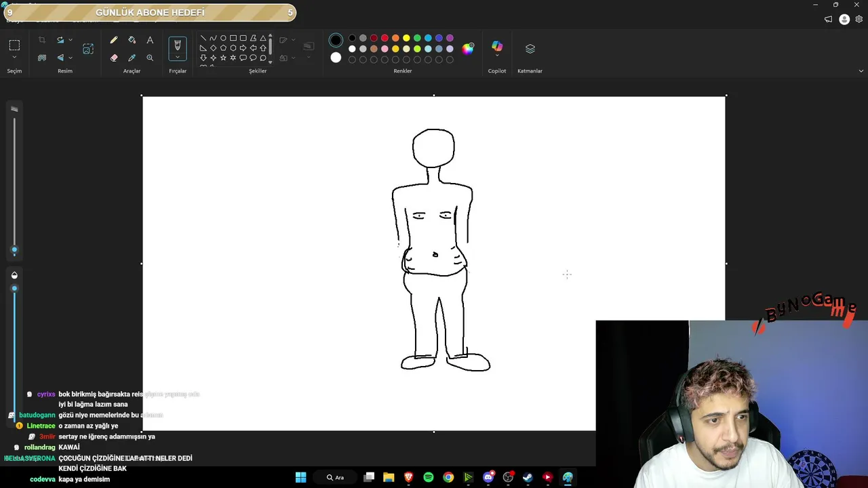This screenshot has height=488, width=868.
Task: Choose the right arrow shape
Action: (243, 48)
